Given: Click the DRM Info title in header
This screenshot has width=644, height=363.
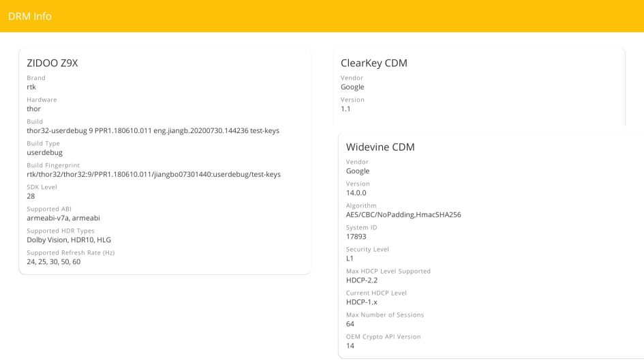Looking at the screenshot, I should (x=29, y=16).
